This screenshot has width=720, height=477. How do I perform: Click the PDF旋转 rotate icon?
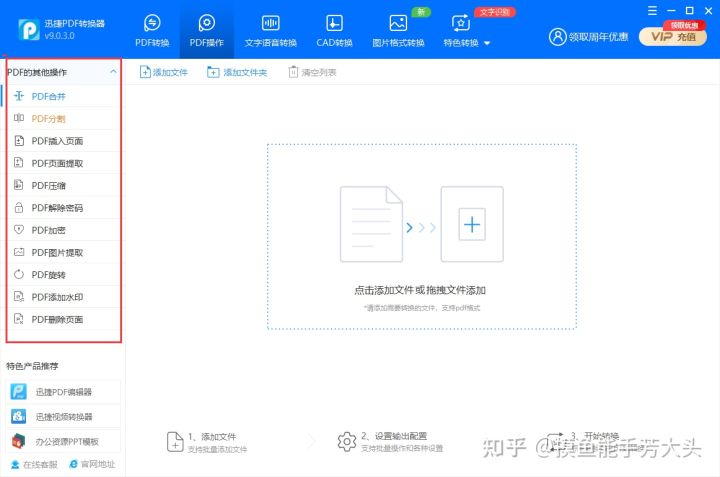(19, 274)
